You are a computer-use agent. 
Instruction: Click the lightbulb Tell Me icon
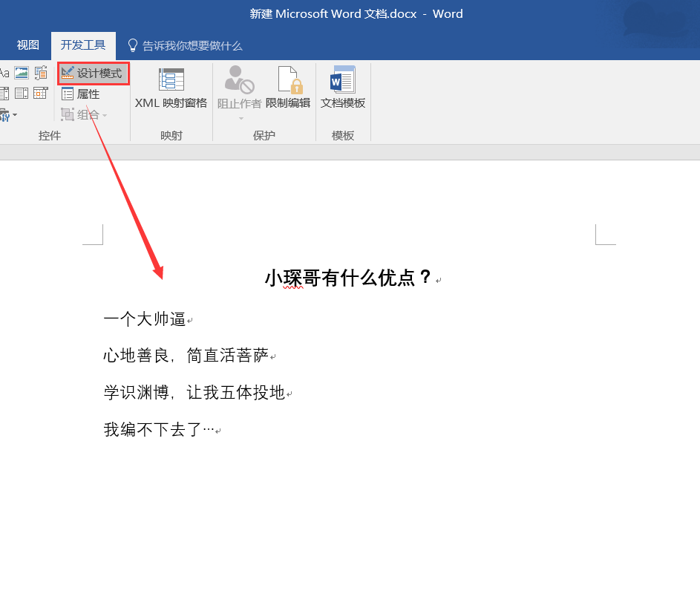[133, 45]
